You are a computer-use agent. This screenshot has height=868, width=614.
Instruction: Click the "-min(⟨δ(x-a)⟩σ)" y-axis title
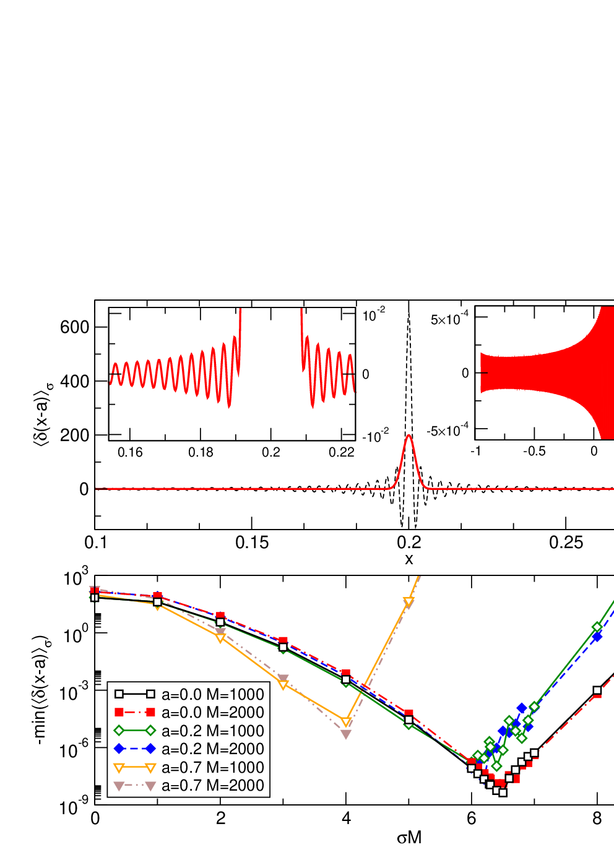click(41, 690)
